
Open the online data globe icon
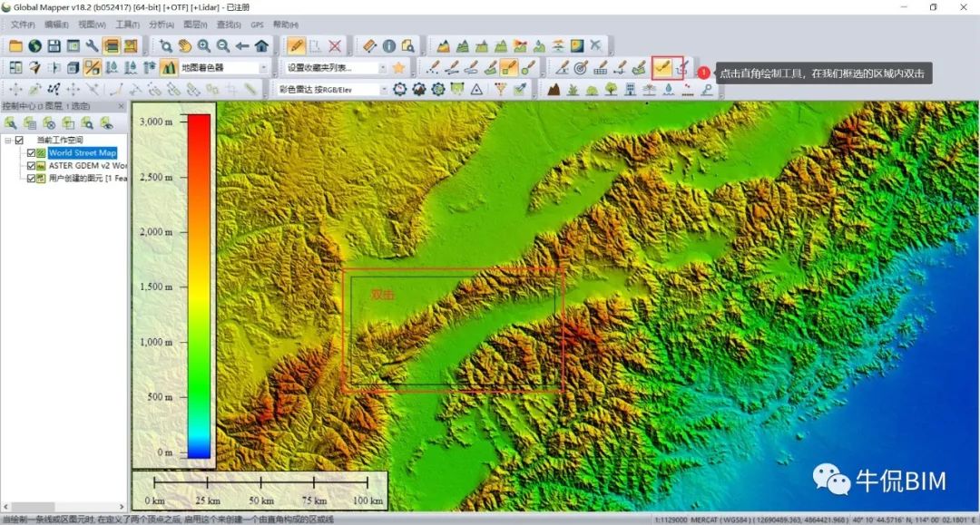pos(35,45)
